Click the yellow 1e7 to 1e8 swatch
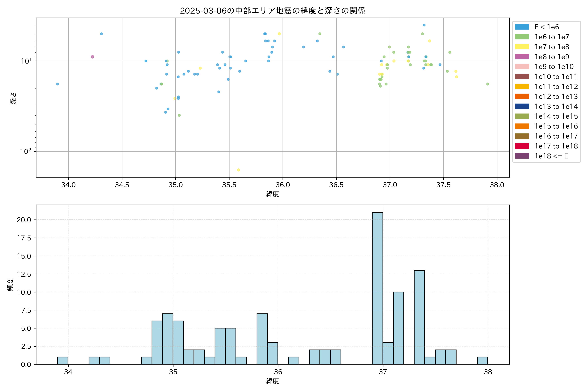This screenshot has height=392, width=588. click(522, 47)
